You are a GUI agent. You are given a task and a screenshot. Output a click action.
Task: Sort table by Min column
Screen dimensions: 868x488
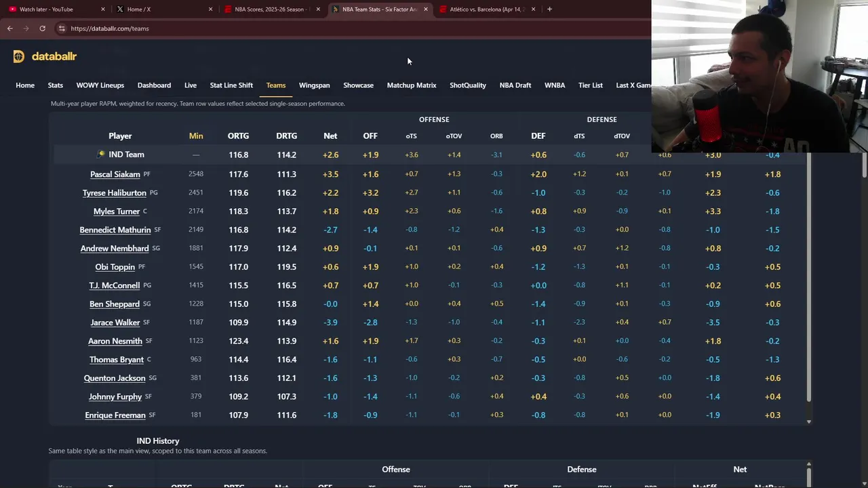point(196,136)
